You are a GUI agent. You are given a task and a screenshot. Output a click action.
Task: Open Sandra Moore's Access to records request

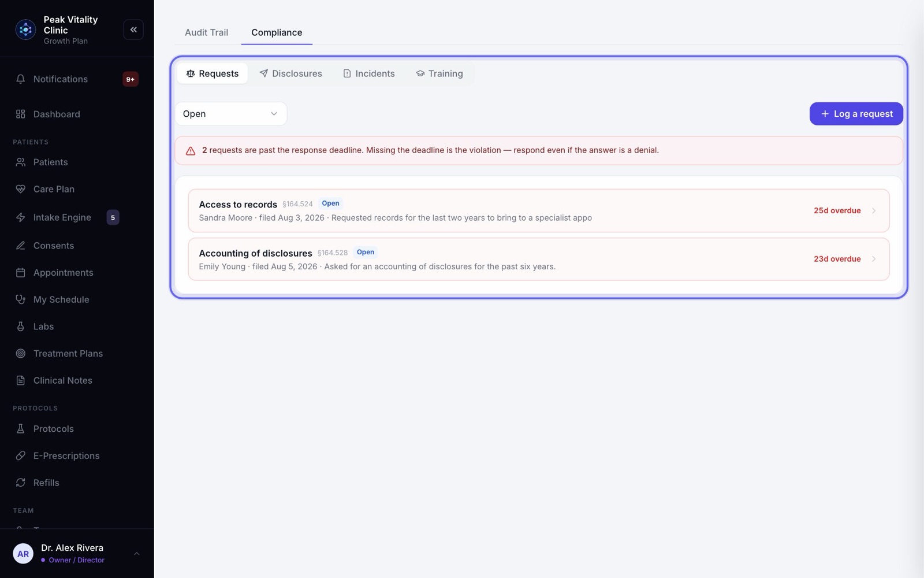pos(539,210)
